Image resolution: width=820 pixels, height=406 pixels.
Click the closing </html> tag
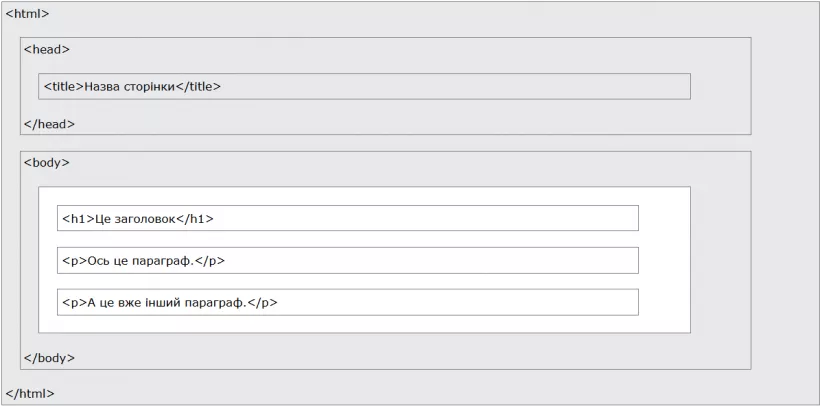pos(30,393)
